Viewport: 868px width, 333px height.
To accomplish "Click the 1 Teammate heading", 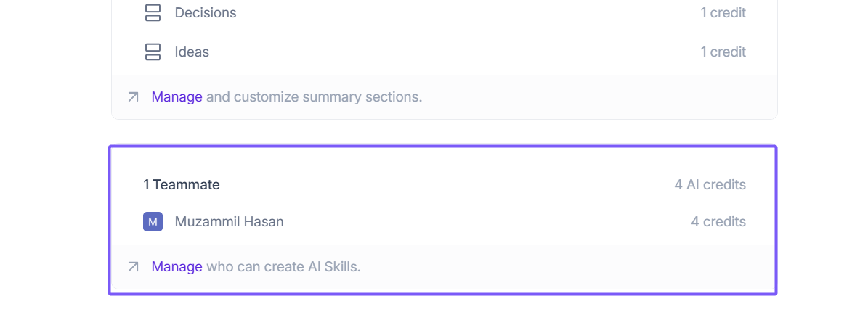I will [x=181, y=185].
